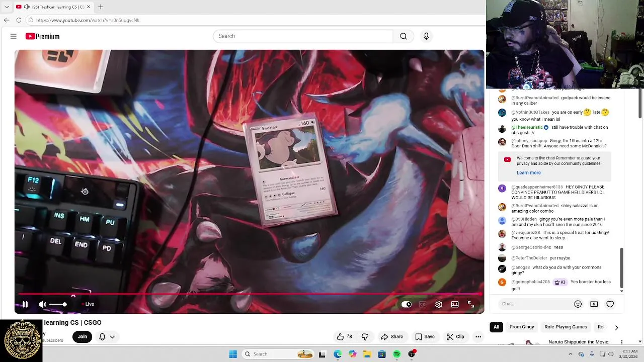Enter full screen mode

click(471, 304)
